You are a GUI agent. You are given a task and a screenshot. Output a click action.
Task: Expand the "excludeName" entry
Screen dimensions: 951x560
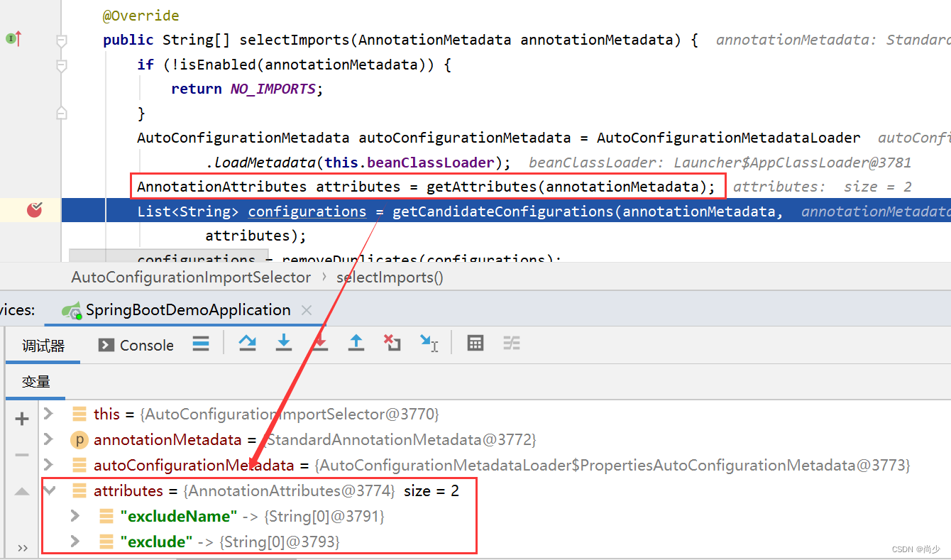point(75,515)
